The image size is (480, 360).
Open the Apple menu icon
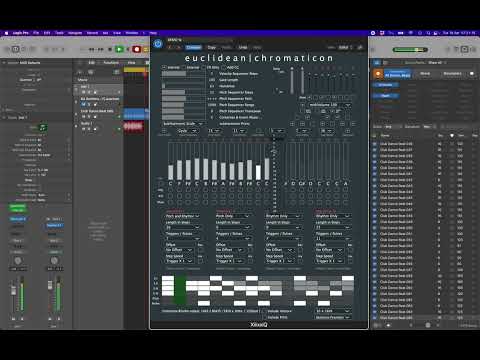click(6, 33)
